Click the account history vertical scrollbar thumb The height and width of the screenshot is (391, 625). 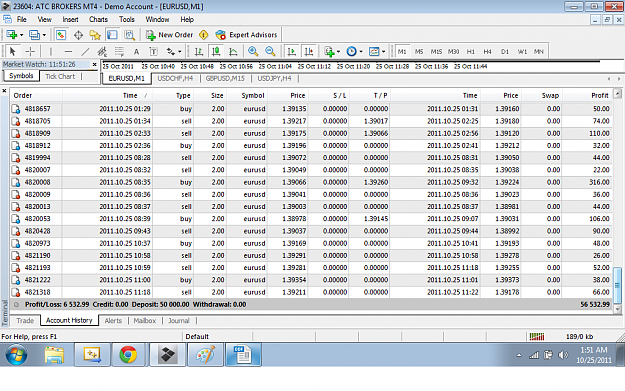point(617,285)
